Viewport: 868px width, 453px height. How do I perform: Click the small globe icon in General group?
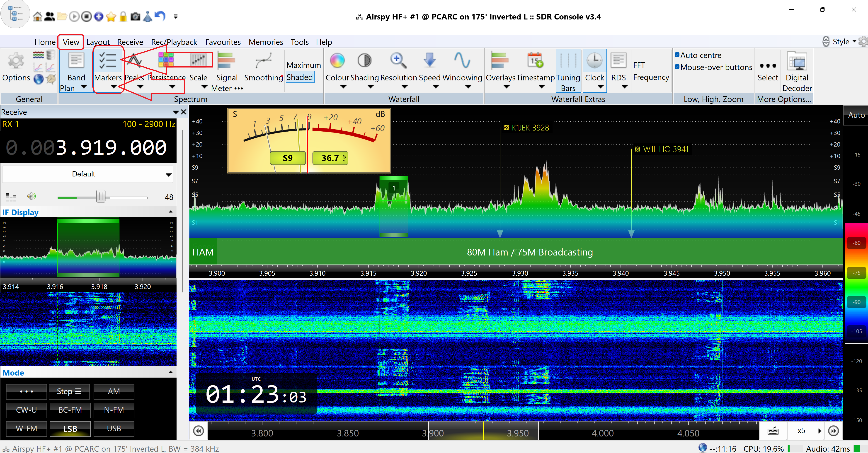pos(38,79)
